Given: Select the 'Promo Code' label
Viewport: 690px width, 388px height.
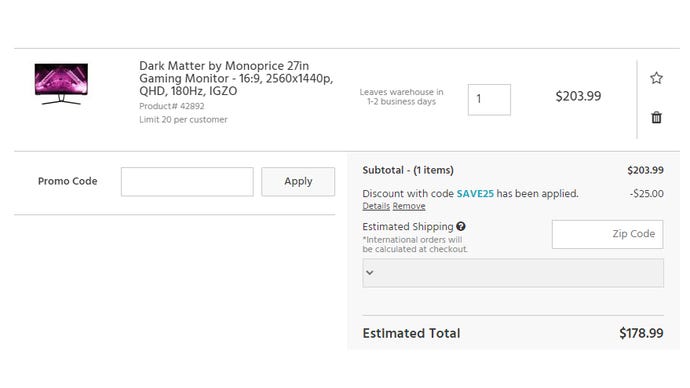Looking at the screenshot, I should point(67,181).
